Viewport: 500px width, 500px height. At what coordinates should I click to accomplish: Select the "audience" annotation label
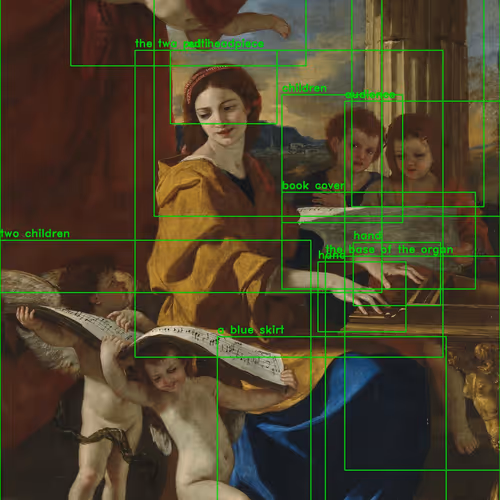coord(370,95)
